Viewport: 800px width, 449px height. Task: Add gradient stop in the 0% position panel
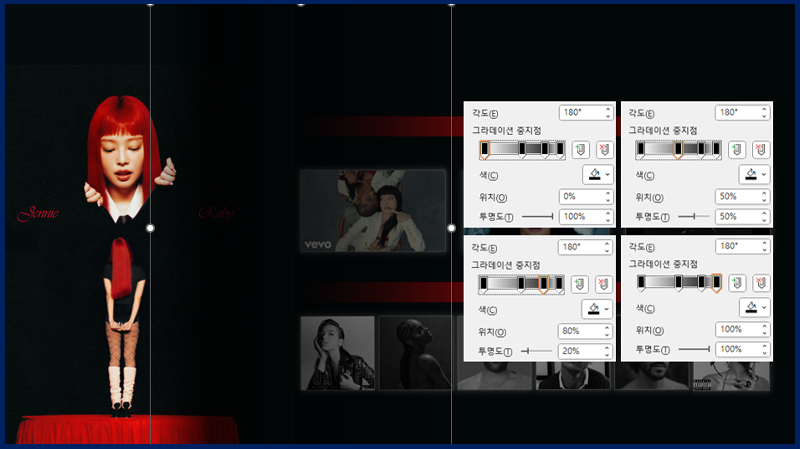580,149
